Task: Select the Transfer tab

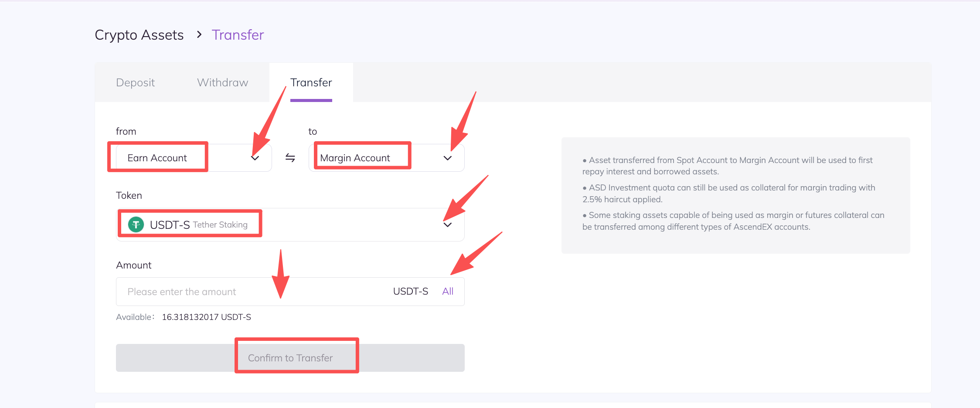Action: pyautogui.click(x=311, y=82)
